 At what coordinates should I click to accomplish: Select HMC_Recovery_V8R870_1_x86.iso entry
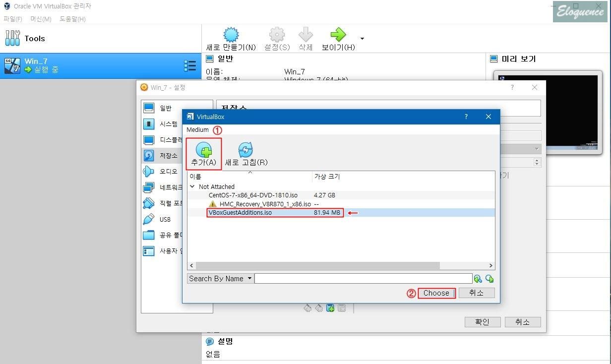tap(341, 204)
